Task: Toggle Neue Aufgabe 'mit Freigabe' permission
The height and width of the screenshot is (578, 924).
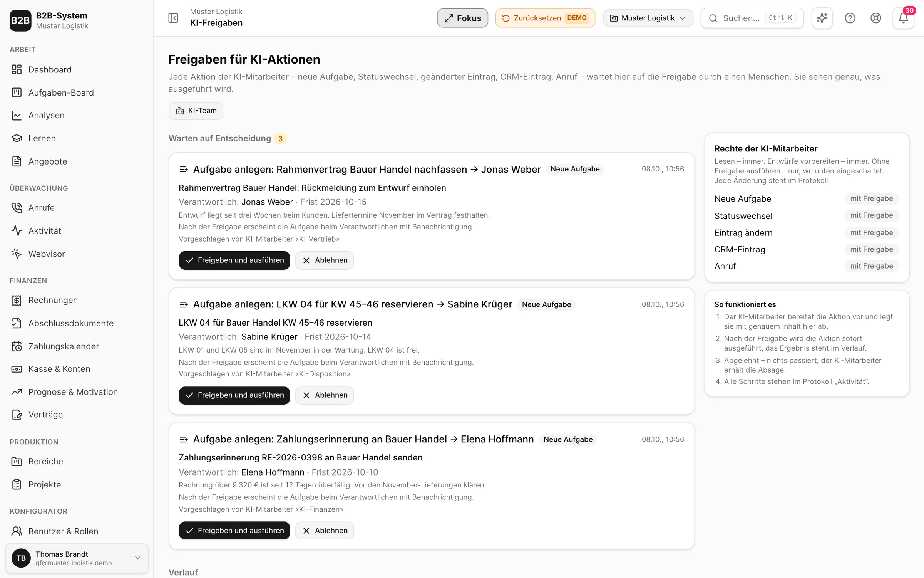Action: 872,199
